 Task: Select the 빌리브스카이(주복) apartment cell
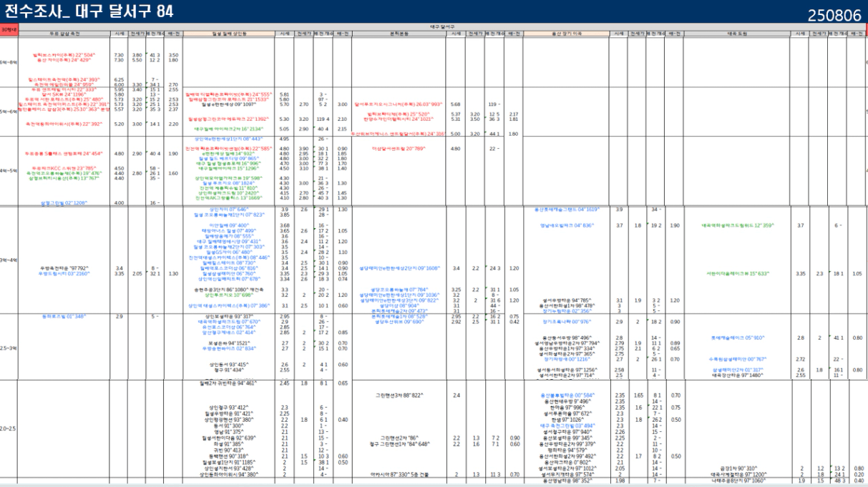64,55
